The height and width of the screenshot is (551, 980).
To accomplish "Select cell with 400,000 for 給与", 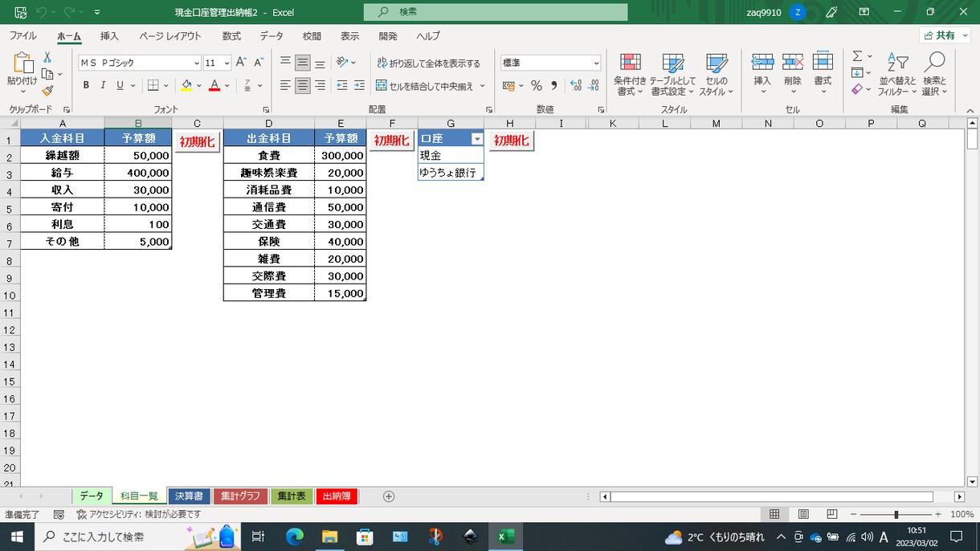I will pyautogui.click(x=137, y=173).
